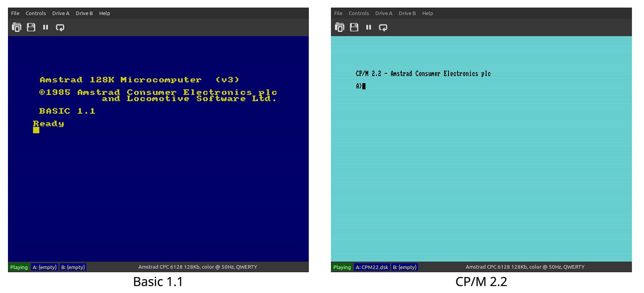Click machine info text in Basic 1.1 status bar
The width and height of the screenshot is (644, 293).
tap(198, 267)
